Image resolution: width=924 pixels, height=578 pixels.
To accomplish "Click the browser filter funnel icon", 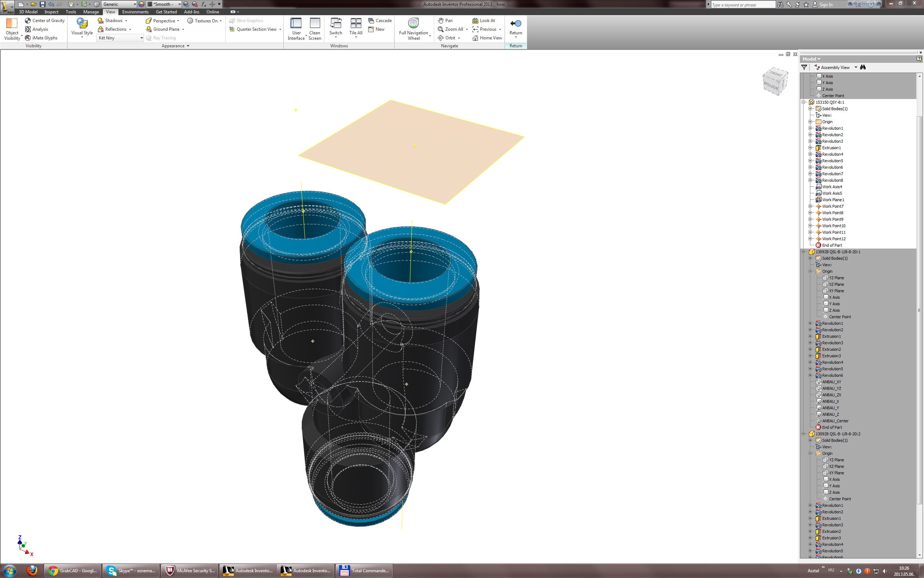I will [805, 67].
